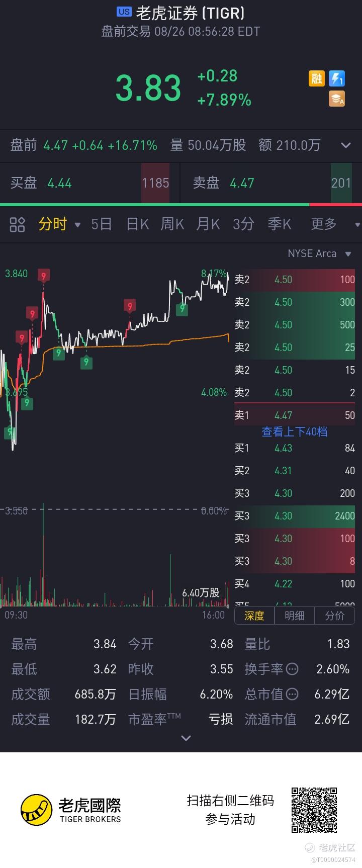The image size is (362, 868).
Task: Open the chart layout grid icon
Action: [18, 224]
